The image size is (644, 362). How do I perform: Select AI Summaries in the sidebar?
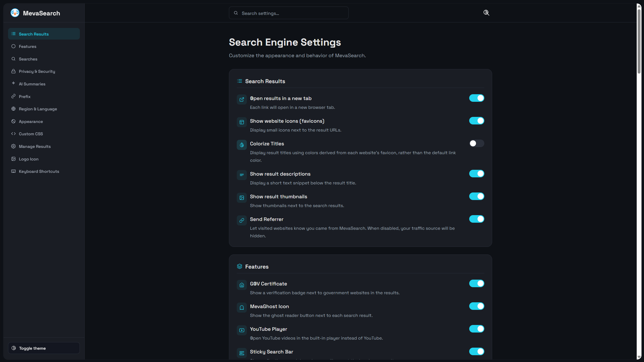44,84
